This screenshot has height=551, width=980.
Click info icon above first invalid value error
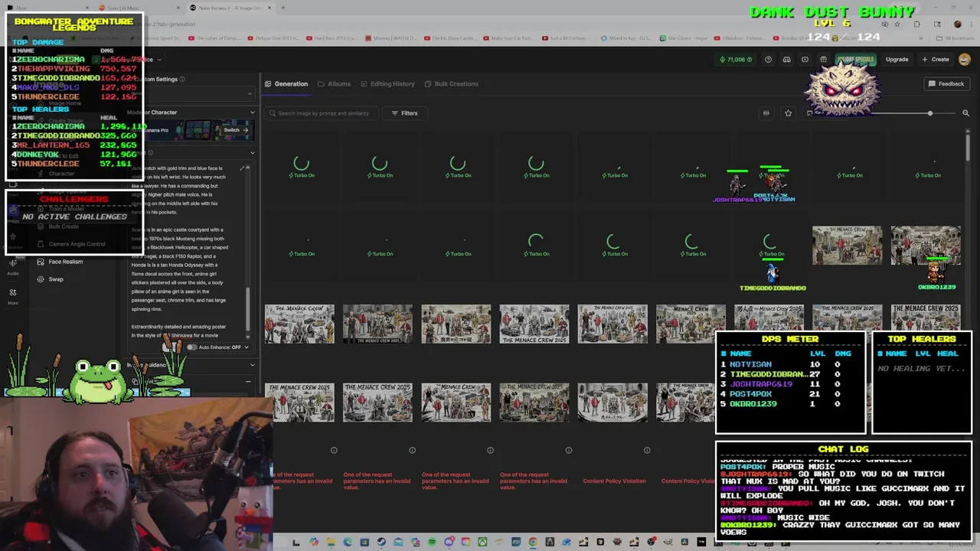tap(334, 450)
